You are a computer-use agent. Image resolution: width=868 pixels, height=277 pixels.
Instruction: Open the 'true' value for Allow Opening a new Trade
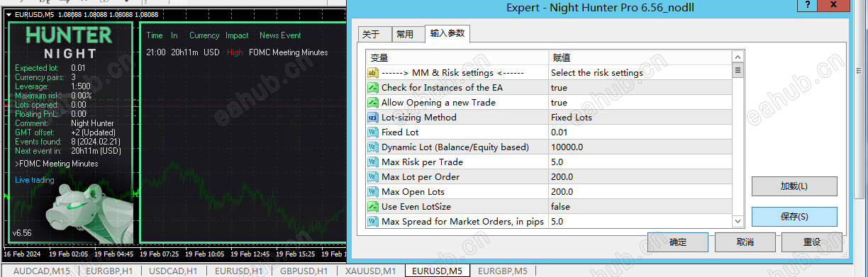(640, 103)
